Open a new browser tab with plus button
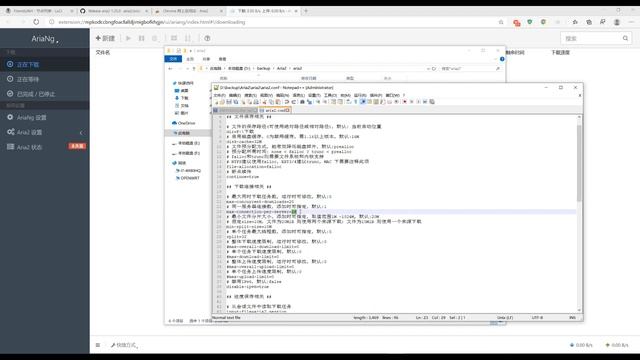640x360 pixels. pos(306,11)
